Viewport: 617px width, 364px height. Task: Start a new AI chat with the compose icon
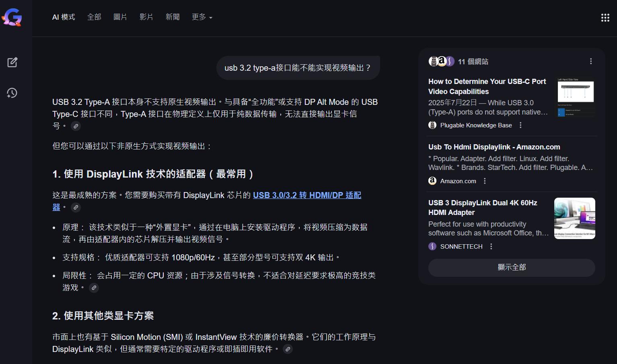point(12,62)
